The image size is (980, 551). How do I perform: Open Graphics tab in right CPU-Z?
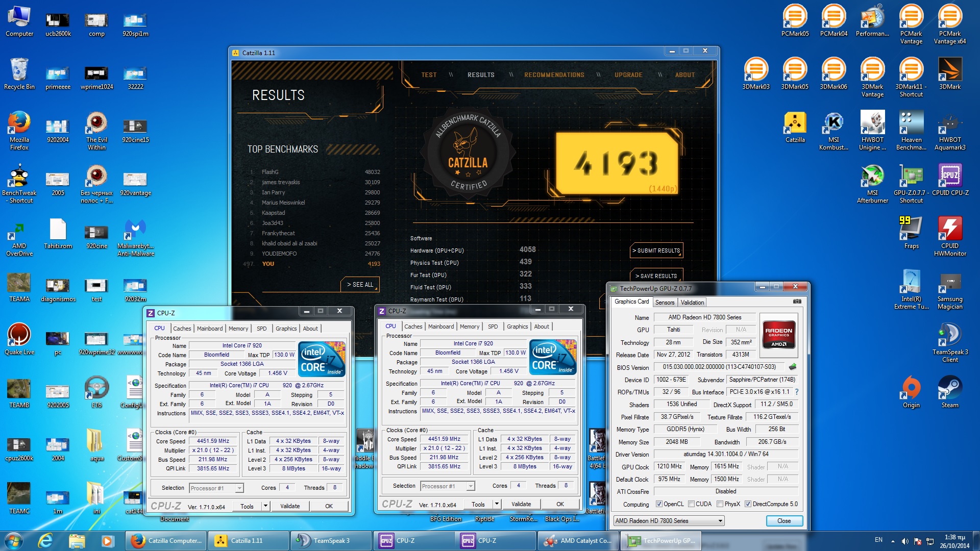pos(517,327)
